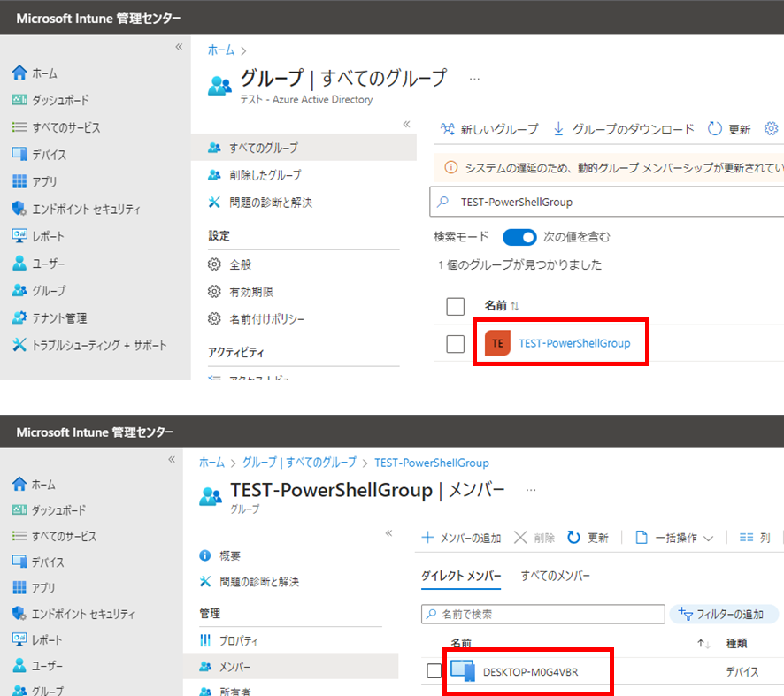Viewport: 784px width, 696px height.
Task: Click ホーム breadcrumb above グループ title
Action: pyautogui.click(x=221, y=50)
